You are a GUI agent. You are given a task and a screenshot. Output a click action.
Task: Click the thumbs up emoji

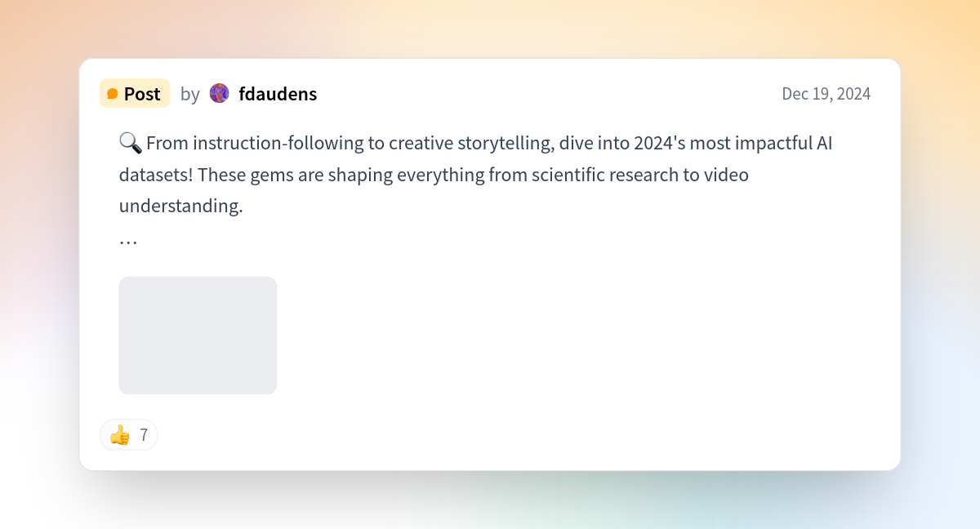120,434
